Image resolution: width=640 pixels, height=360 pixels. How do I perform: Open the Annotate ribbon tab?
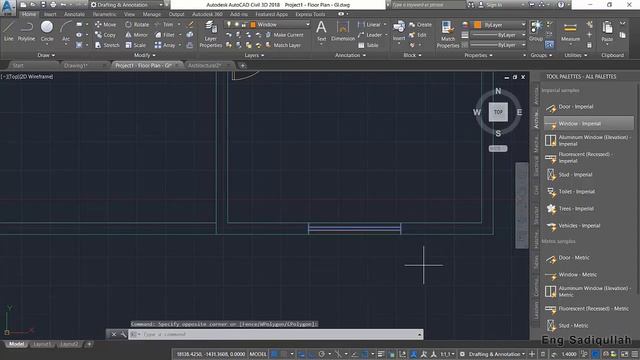[74, 14]
